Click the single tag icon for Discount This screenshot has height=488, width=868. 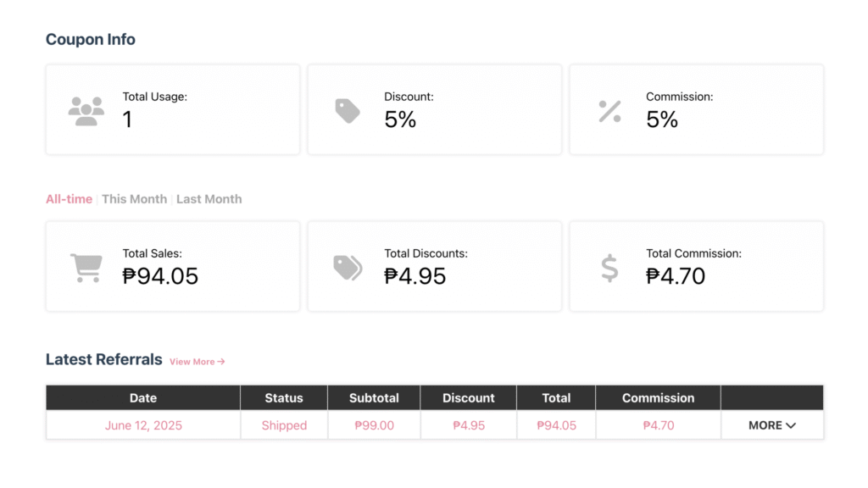(x=348, y=111)
